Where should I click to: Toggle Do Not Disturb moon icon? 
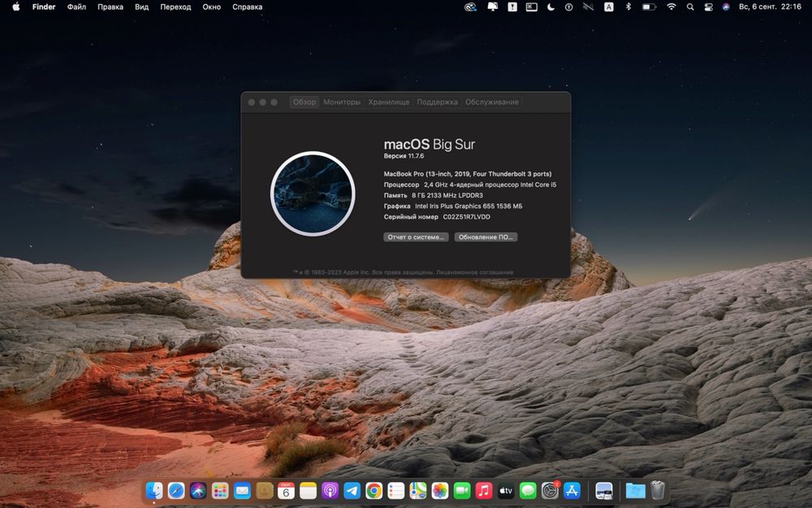tap(551, 7)
